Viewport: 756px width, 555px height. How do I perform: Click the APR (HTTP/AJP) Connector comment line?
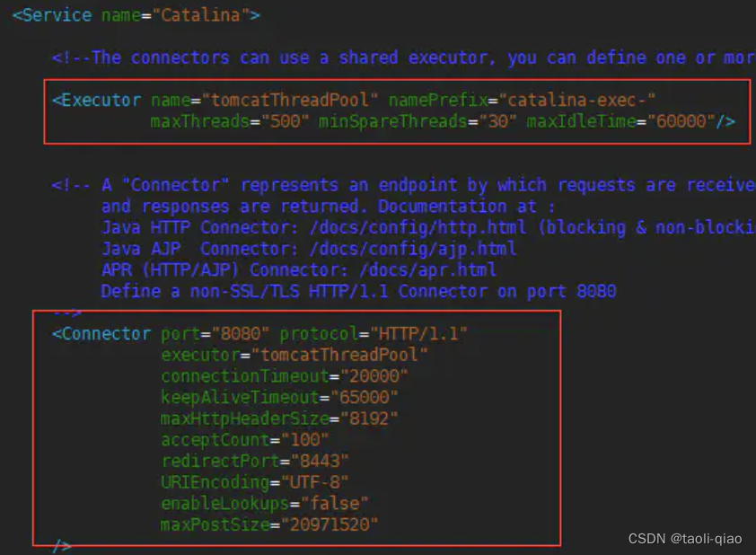tap(299, 270)
